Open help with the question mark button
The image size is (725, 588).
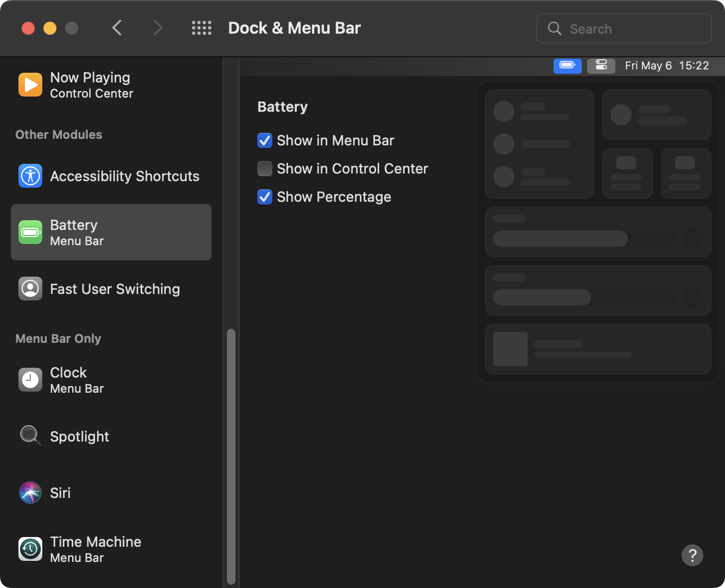(692, 555)
